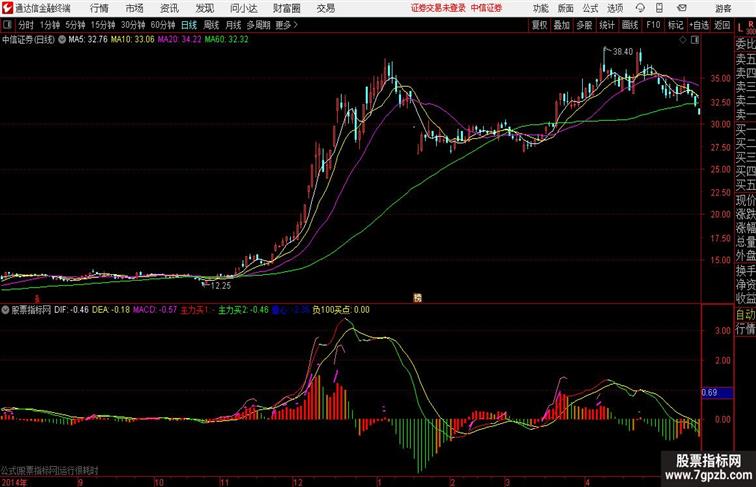Open the 发现 menu
Viewport: 756px width, 487px height.
[x=204, y=8]
